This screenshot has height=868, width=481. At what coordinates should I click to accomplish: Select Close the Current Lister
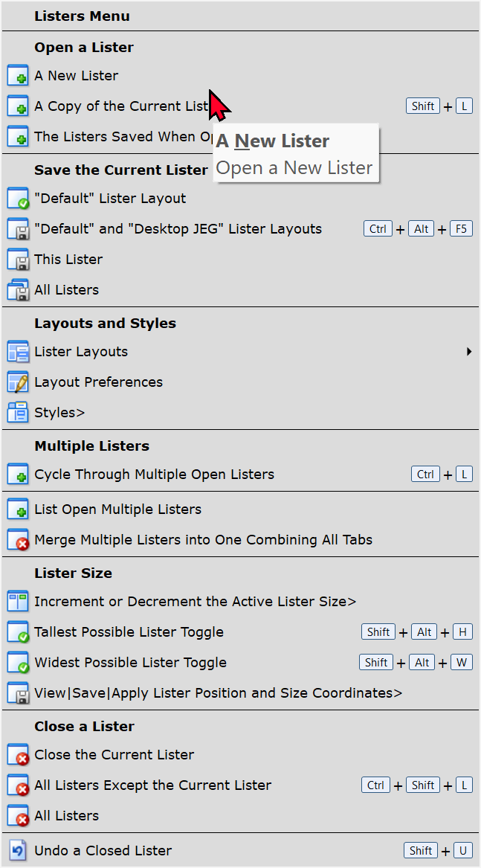pos(114,755)
